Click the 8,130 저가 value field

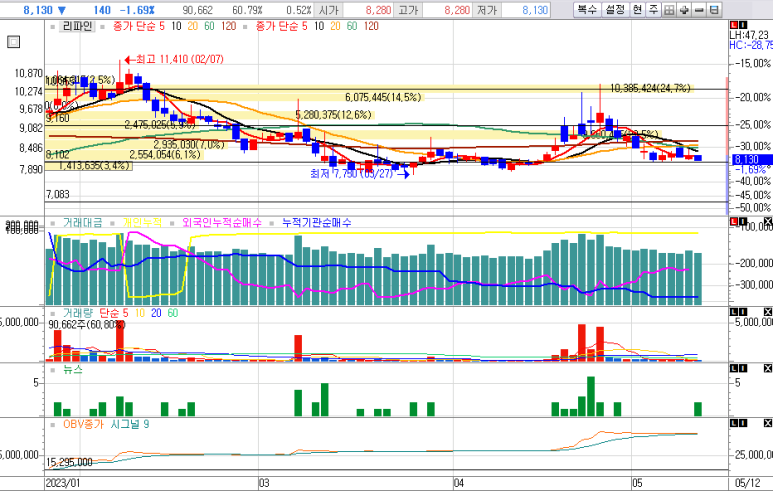[525, 10]
